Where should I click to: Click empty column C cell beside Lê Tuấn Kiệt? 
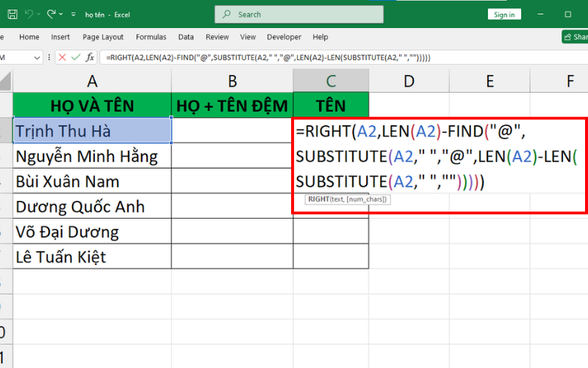[331, 256]
